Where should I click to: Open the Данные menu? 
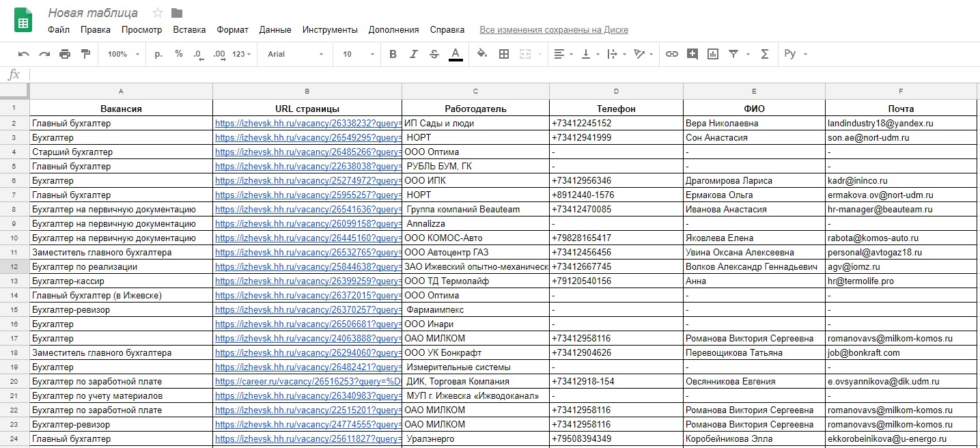tap(276, 30)
